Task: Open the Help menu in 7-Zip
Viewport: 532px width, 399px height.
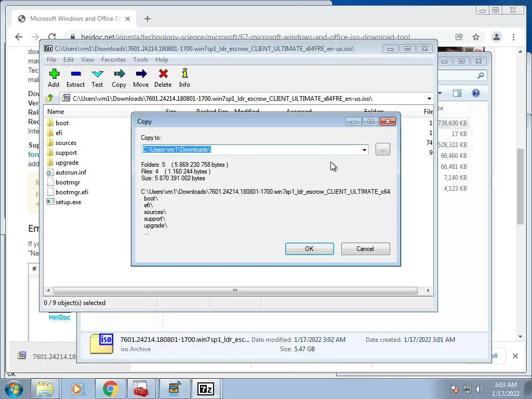Action: [x=162, y=59]
